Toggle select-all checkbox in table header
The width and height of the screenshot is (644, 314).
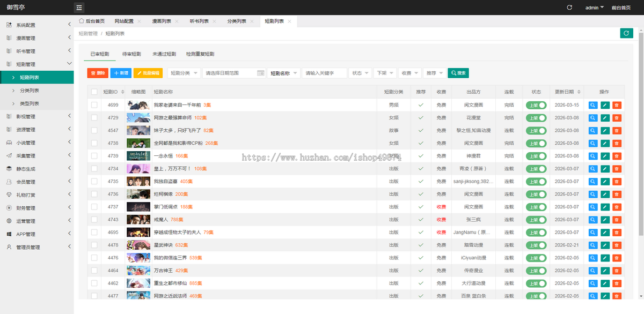(x=94, y=92)
